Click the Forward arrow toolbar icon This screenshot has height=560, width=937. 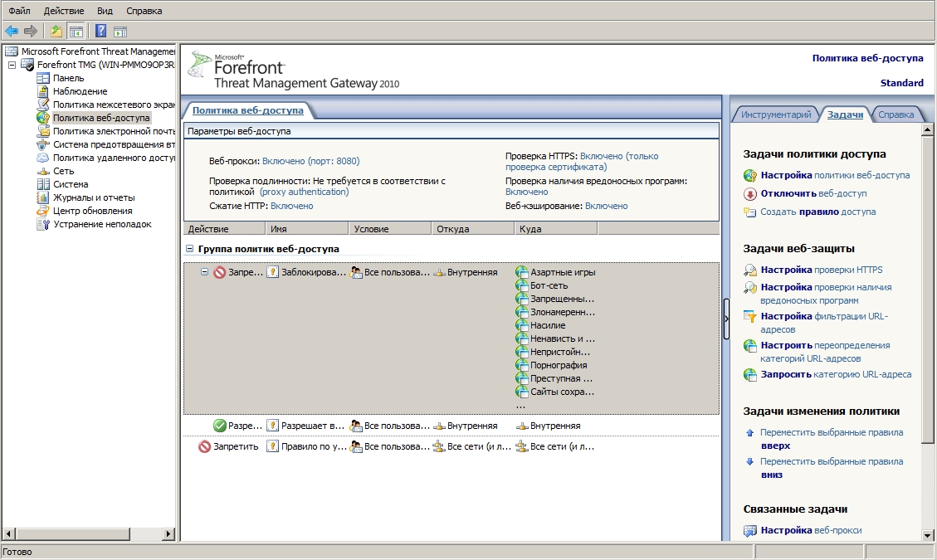click(x=31, y=31)
